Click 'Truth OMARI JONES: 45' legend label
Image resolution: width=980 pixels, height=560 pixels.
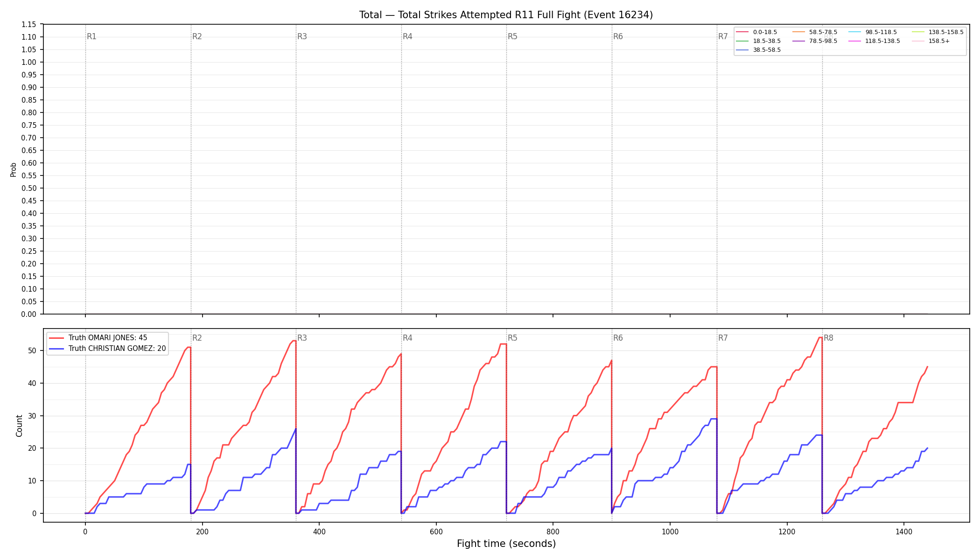pos(108,338)
